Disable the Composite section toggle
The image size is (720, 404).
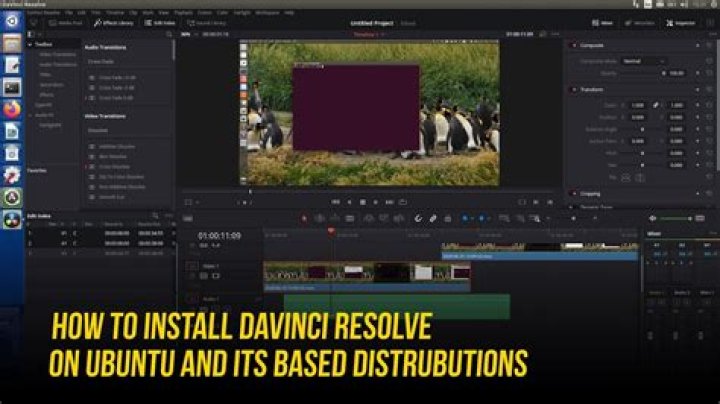(574, 45)
